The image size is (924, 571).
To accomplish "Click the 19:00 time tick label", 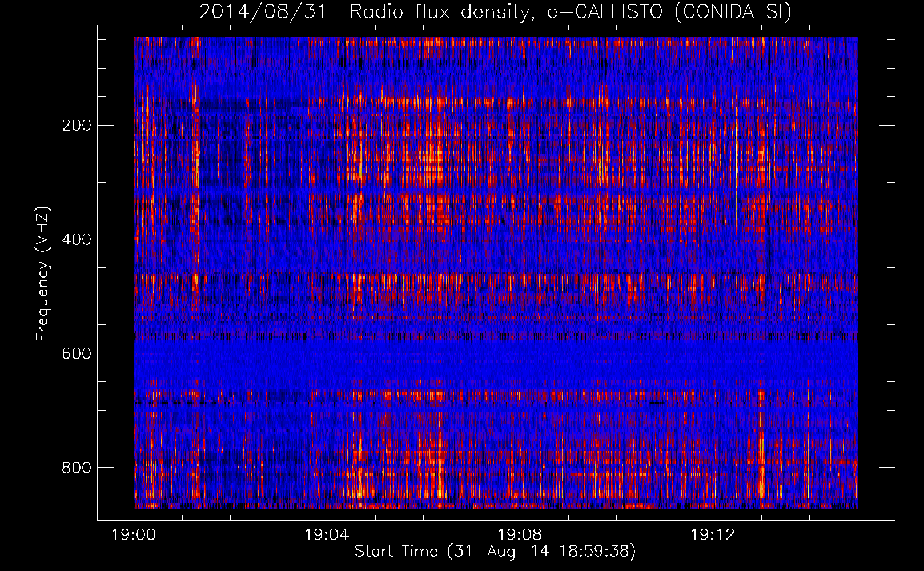I will tap(134, 535).
